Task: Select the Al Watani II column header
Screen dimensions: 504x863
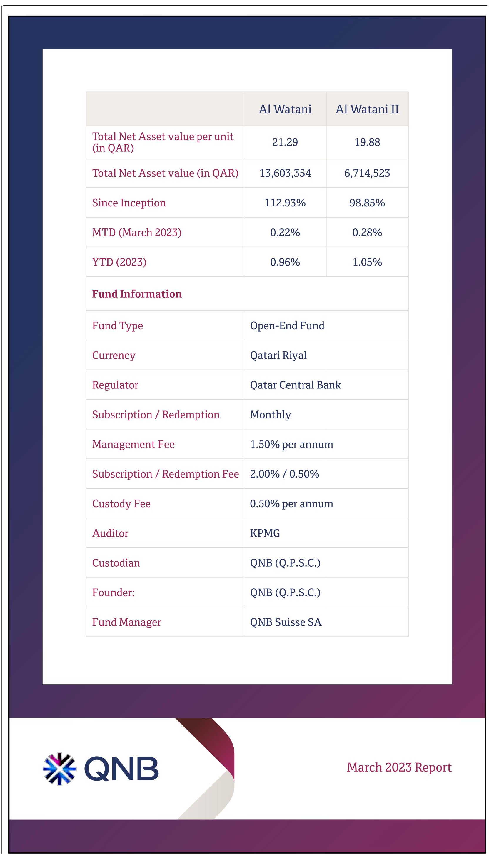Action: pos(367,109)
